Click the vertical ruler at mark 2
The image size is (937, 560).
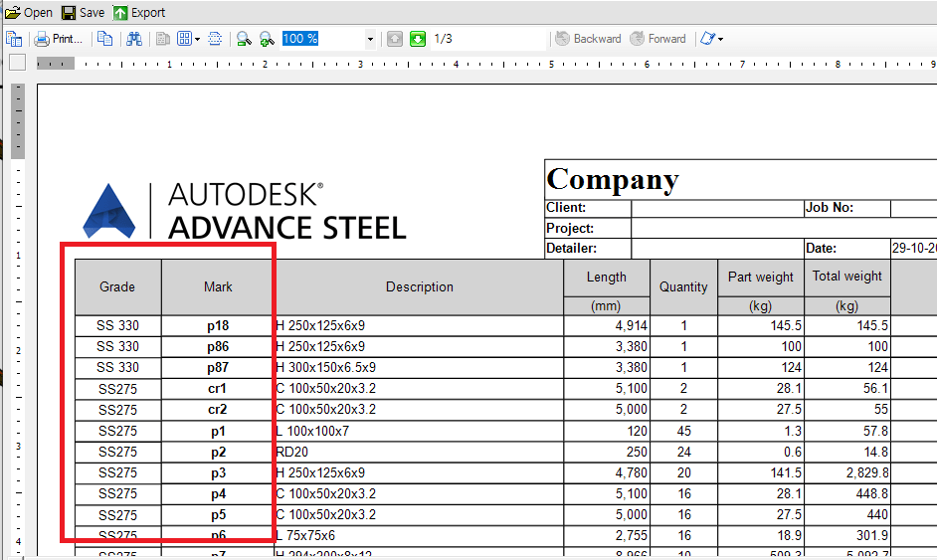tap(18, 350)
